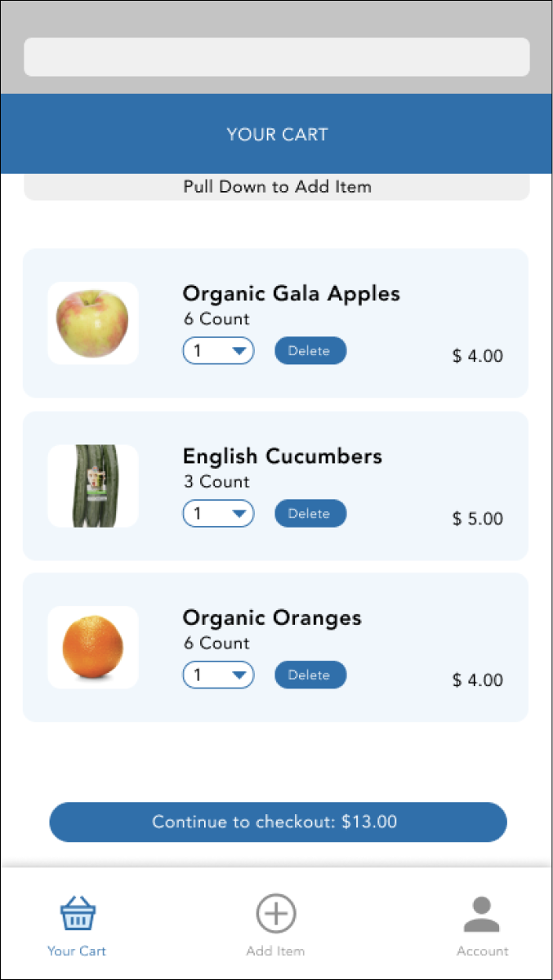The height and width of the screenshot is (980, 553).
Task: Tap the Add Item plus icon
Action: pos(276,913)
